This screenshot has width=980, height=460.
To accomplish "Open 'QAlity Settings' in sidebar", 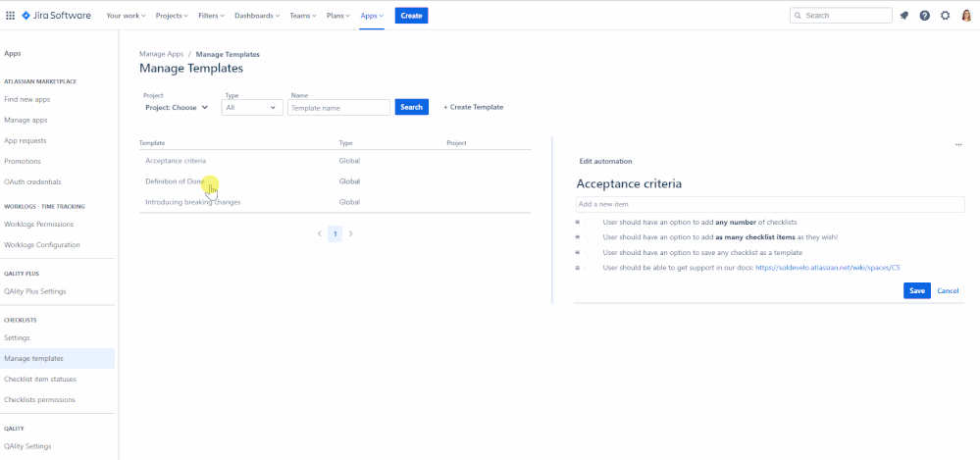I will point(27,446).
